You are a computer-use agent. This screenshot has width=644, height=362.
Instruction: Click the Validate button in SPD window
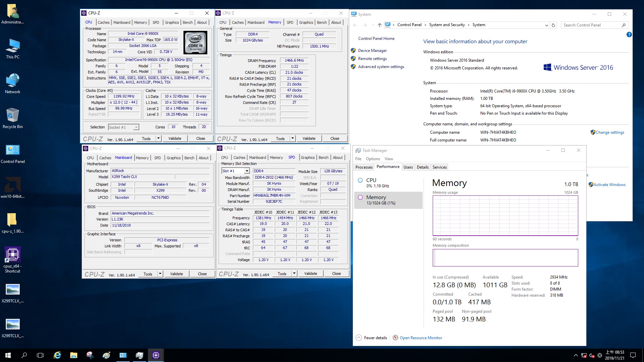pos(310,274)
